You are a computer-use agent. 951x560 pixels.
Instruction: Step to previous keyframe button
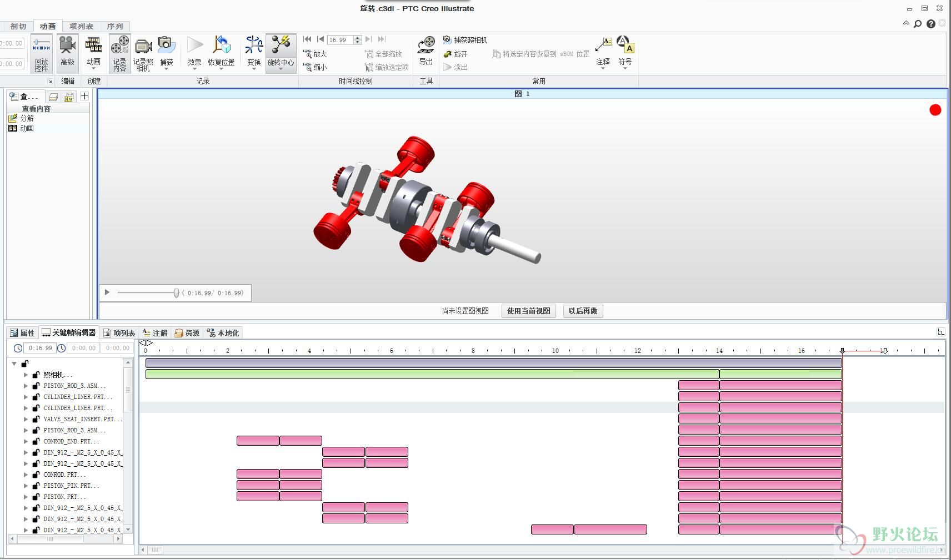coord(321,39)
